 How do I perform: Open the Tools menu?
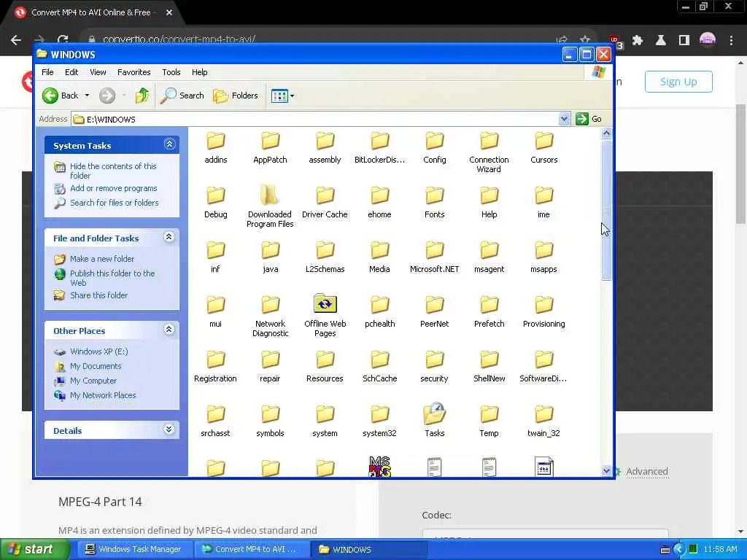click(171, 72)
